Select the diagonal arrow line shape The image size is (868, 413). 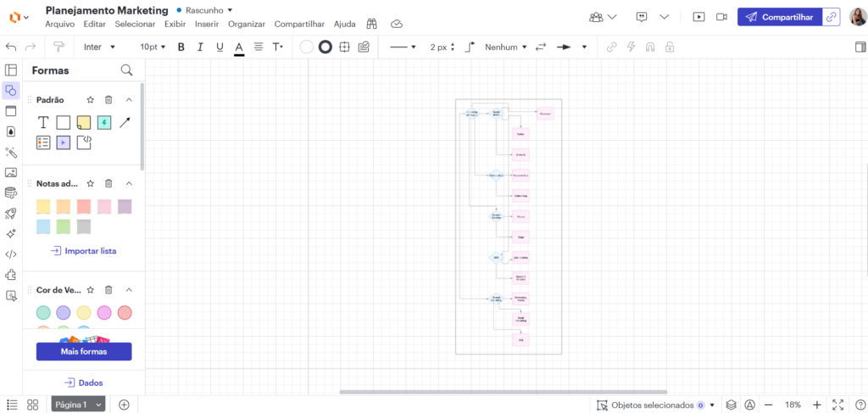125,122
